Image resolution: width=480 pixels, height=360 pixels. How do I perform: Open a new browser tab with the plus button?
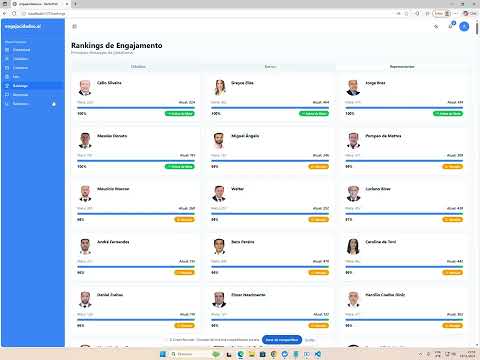point(75,4)
